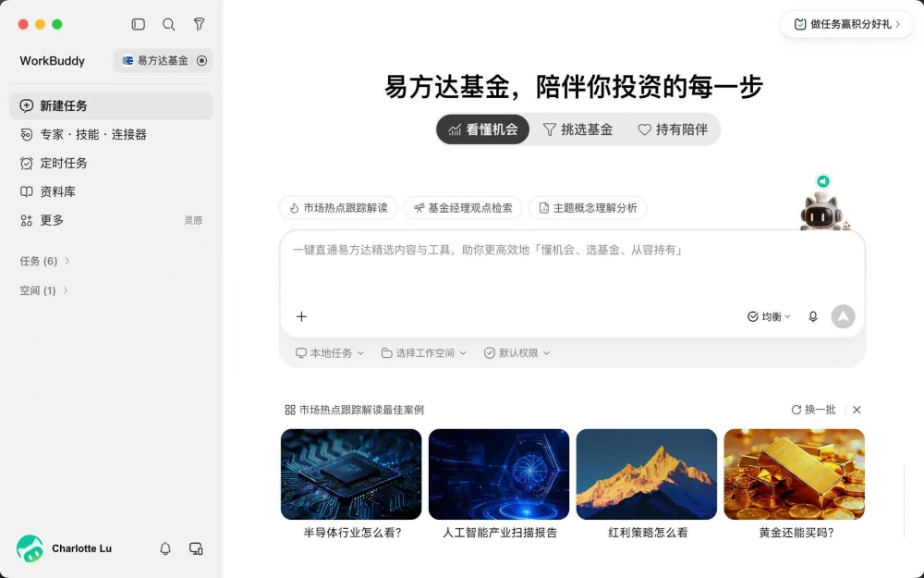Image resolution: width=924 pixels, height=578 pixels.
Task: Switch to 看懂机会 tab
Action: coord(482,129)
